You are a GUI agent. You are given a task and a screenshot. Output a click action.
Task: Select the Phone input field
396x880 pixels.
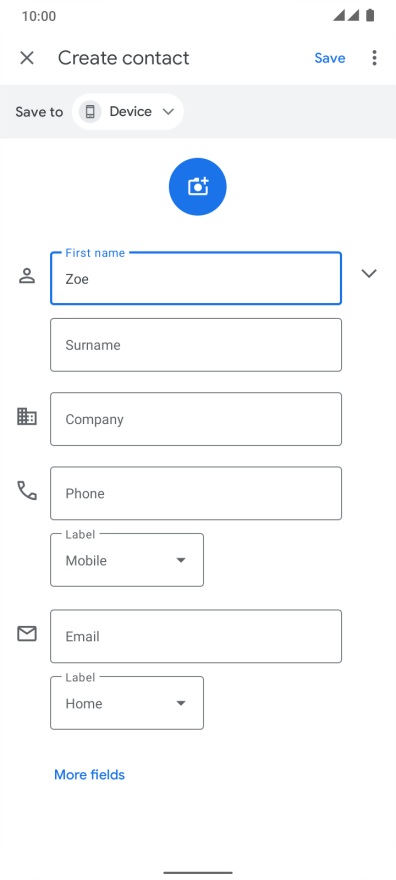[x=196, y=493]
